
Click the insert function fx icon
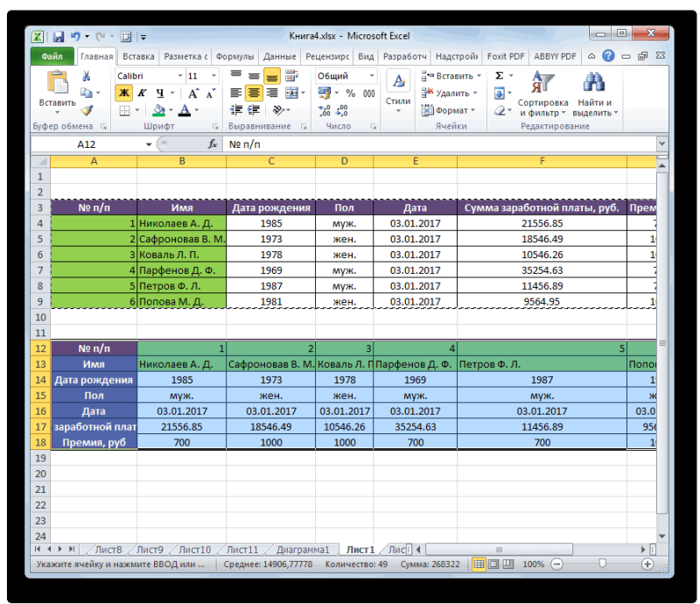point(213,144)
